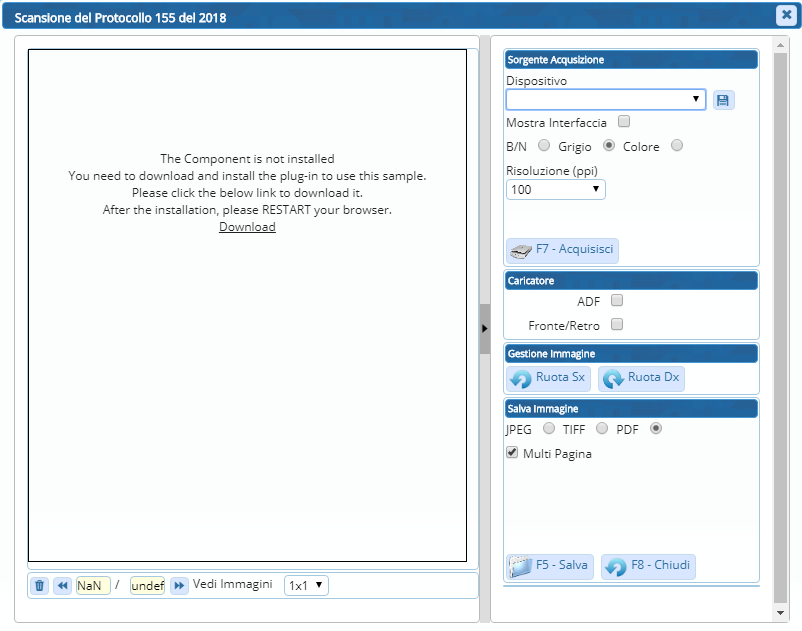The height and width of the screenshot is (631, 802).
Task: Rotate image left with Ruota Sx
Action: [x=548, y=378]
